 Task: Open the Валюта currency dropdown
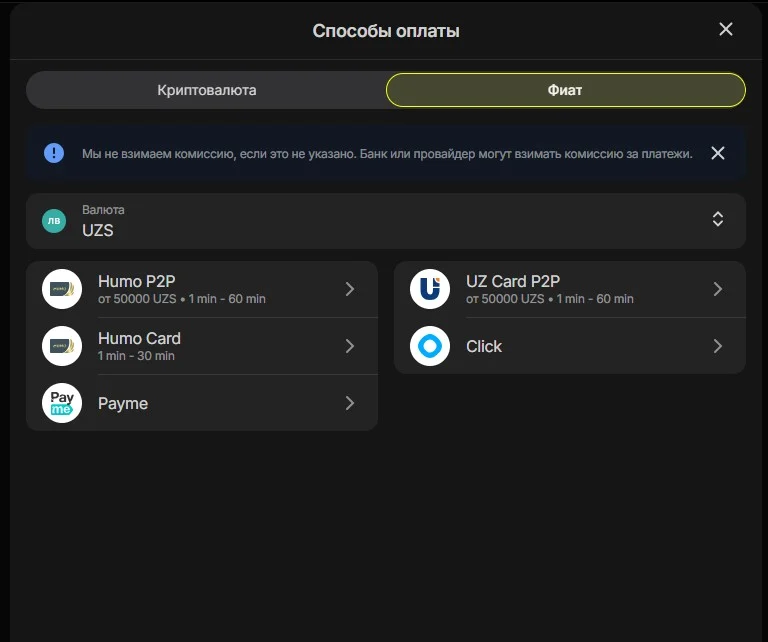point(386,221)
